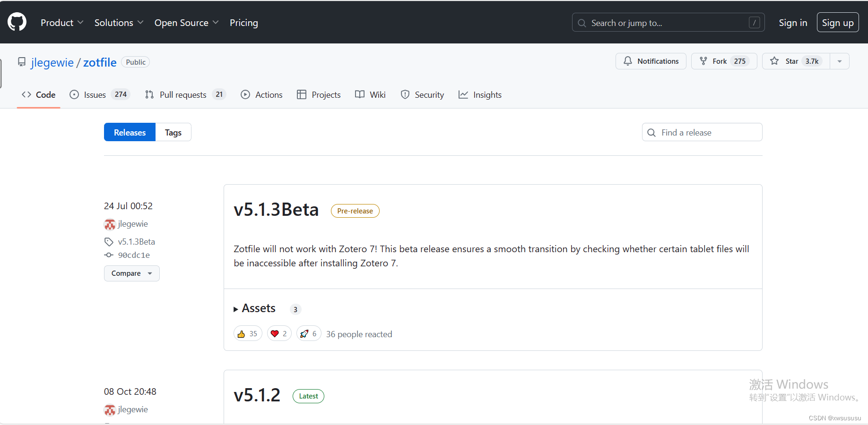
Task: Click the tag icon next to v5.1.3Beta
Action: (x=109, y=241)
